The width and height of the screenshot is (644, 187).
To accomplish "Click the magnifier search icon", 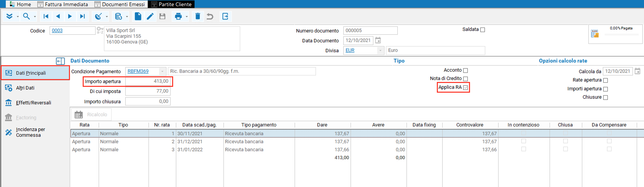I will click(26, 17).
